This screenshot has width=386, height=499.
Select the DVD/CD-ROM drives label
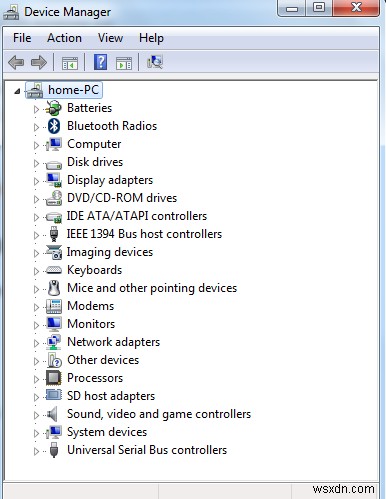point(122,198)
